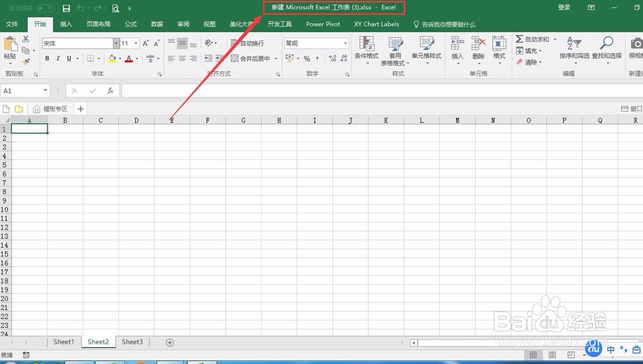Viewport: 643px width, 364px height.
Task: Click the Paste clipboard icon
Action: pos(10,44)
